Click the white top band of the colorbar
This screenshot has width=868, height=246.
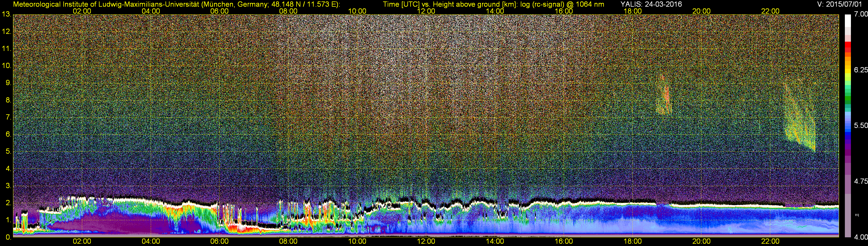click(x=848, y=21)
